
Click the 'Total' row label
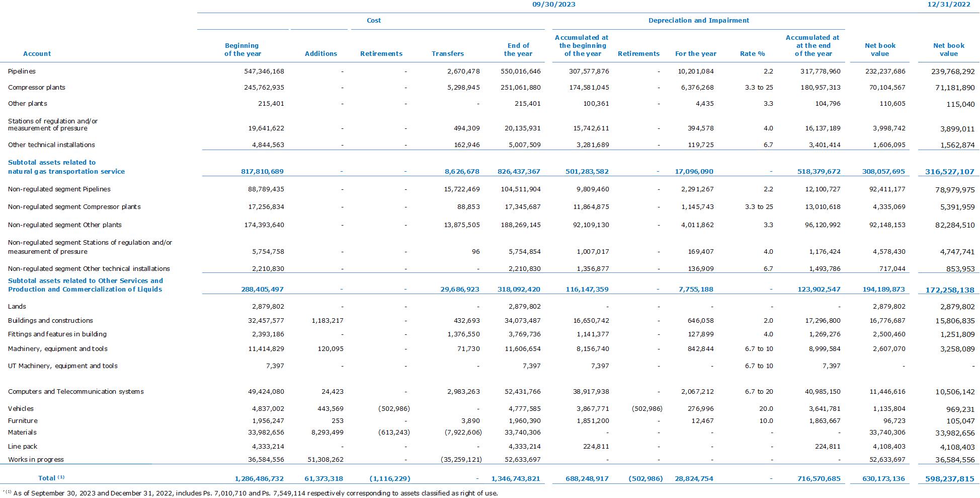51,478
